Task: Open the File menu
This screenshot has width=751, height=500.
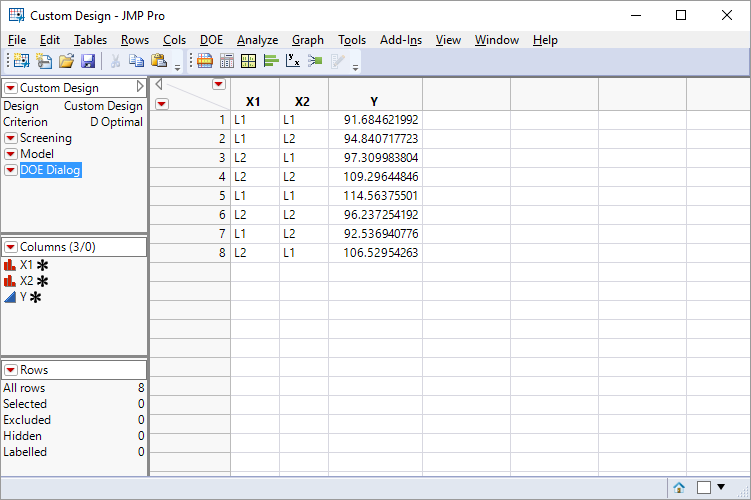Action: pyautogui.click(x=17, y=40)
